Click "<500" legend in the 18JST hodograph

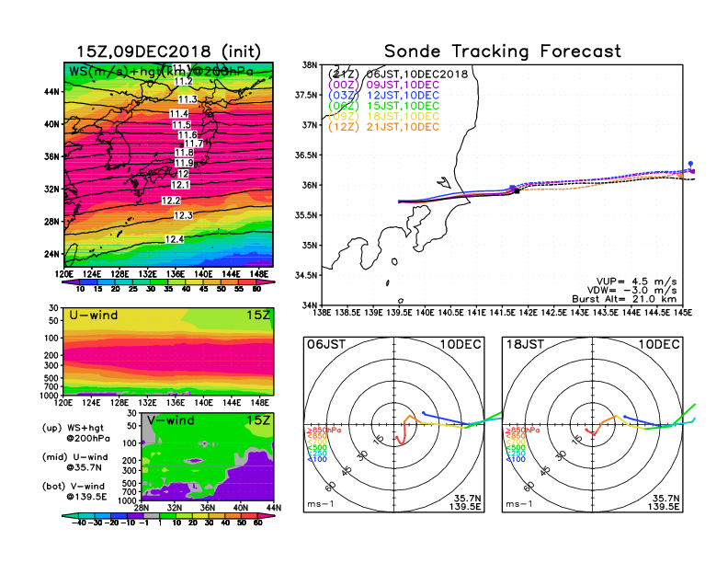click(x=516, y=448)
